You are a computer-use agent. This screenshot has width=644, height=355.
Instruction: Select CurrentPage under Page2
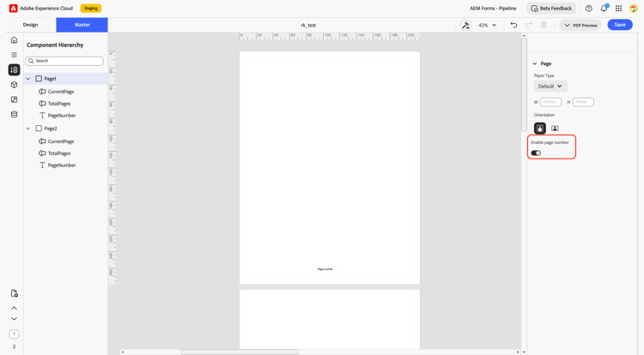point(61,141)
